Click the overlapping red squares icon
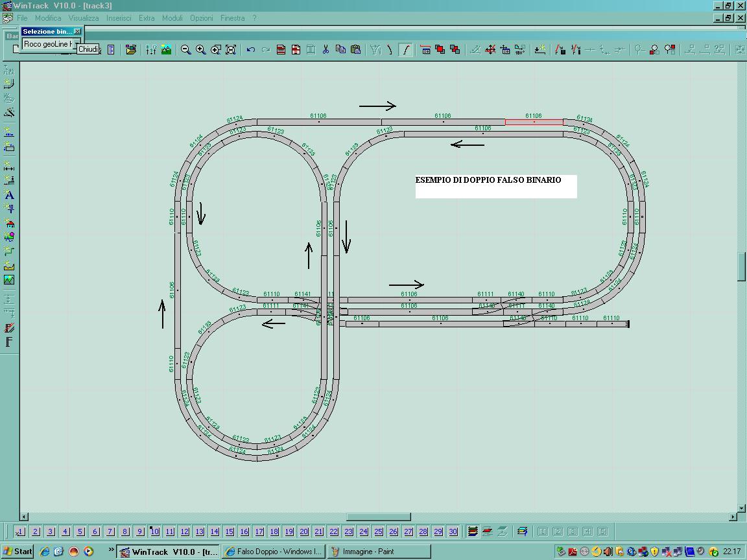The height and width of the screenshot is (560, 747). coord(440,49)
